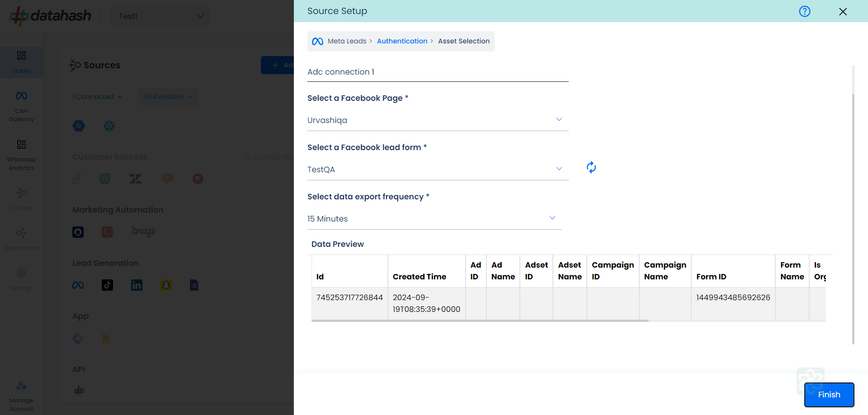Screen dimensions: 868x415
Task: Select the Google Tag Manager app icon
Action: (78, 338)
